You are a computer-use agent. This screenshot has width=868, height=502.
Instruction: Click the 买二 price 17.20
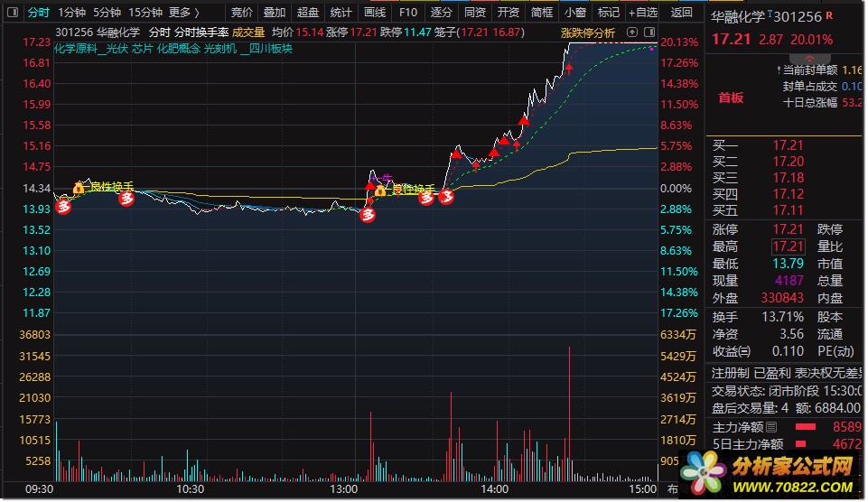coord(788,162)
